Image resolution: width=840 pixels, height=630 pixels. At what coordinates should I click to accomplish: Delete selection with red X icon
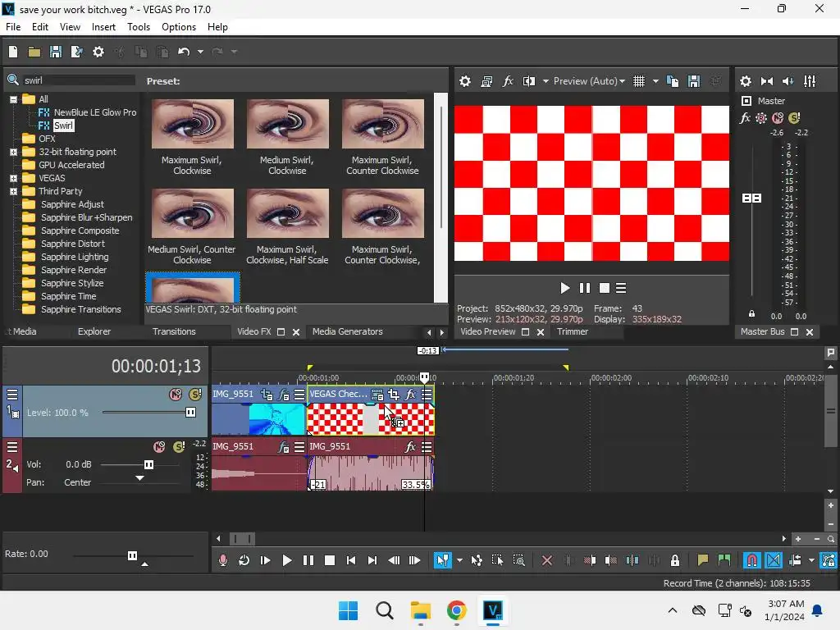pyautogui.click(x=547, y=560)
